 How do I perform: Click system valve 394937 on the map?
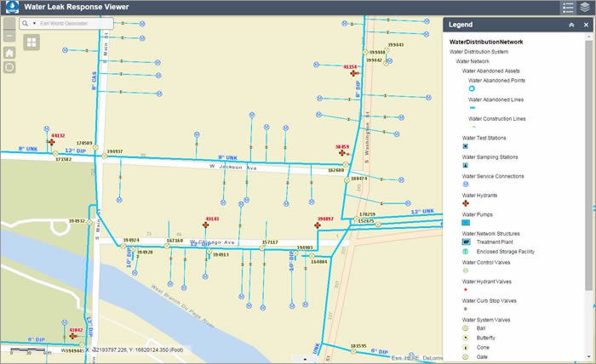(x=105, y=156)
